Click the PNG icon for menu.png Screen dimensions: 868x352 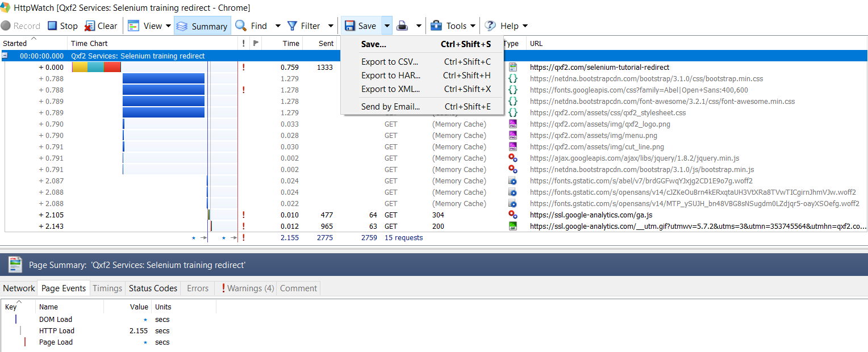[513, 136]
